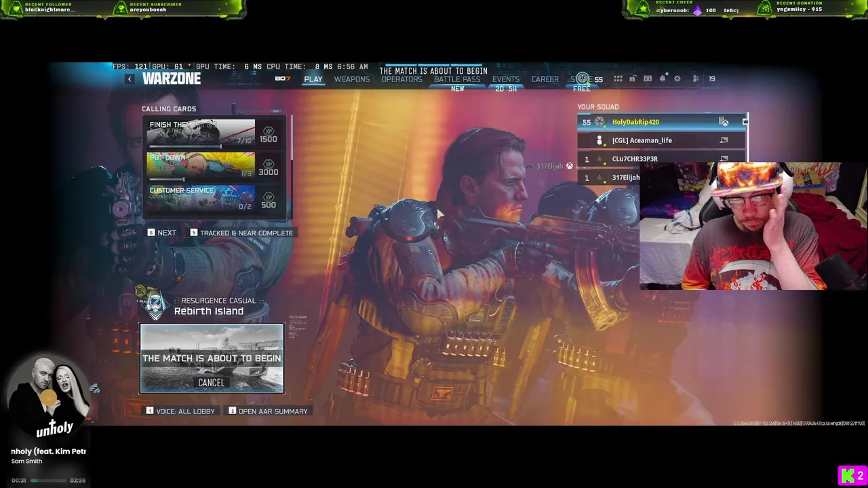Open the FINISH THEM calling card

[x=201, y=134]
